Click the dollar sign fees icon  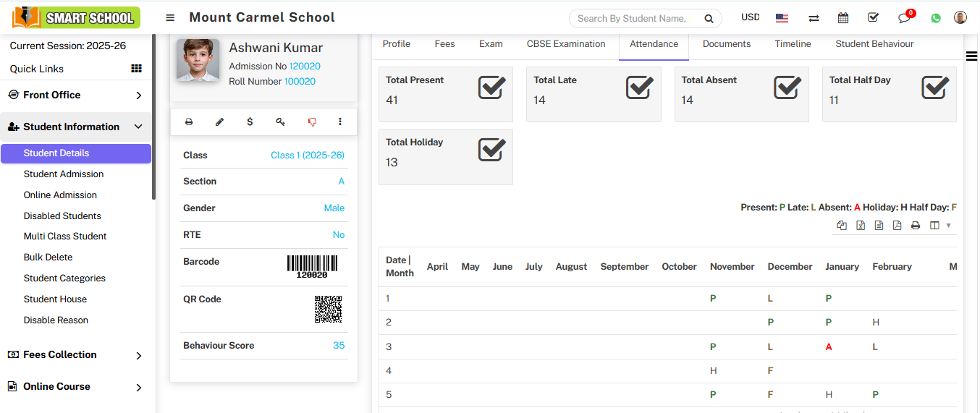[x=250, y=122]
